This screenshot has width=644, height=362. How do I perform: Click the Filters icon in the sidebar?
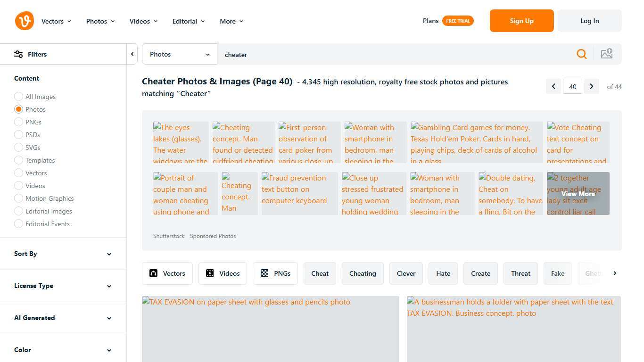tap(19, 54)
